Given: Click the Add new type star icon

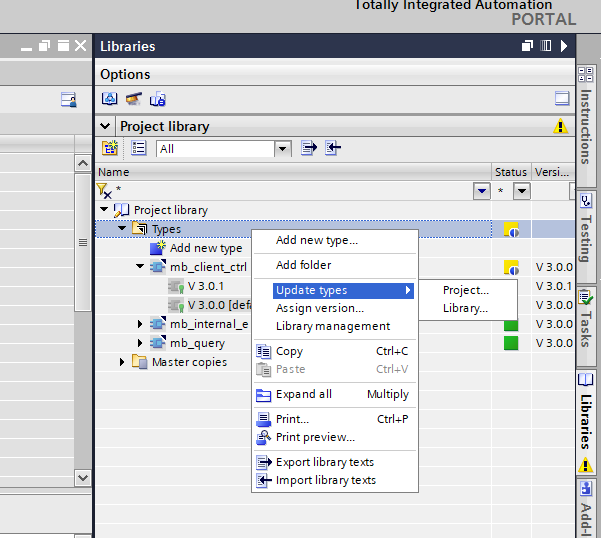Looking at the screenshot, I should 158,248.
